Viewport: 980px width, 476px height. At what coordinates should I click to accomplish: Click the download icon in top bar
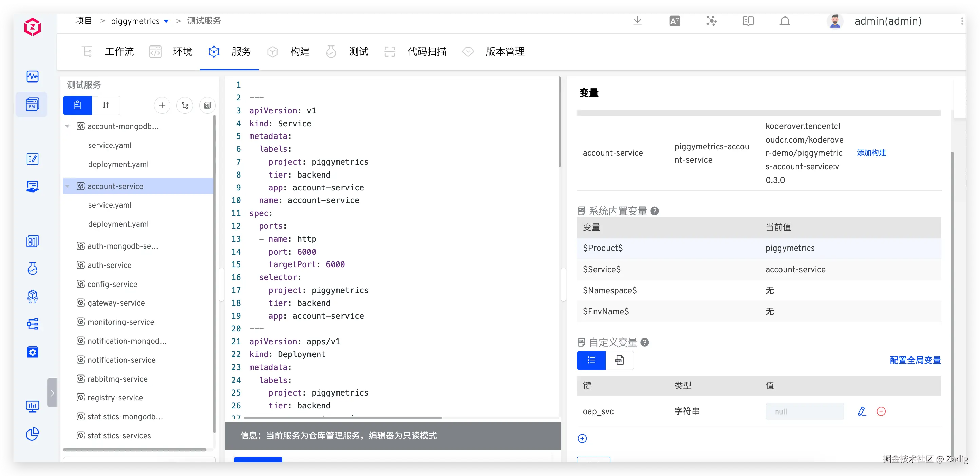637,21
